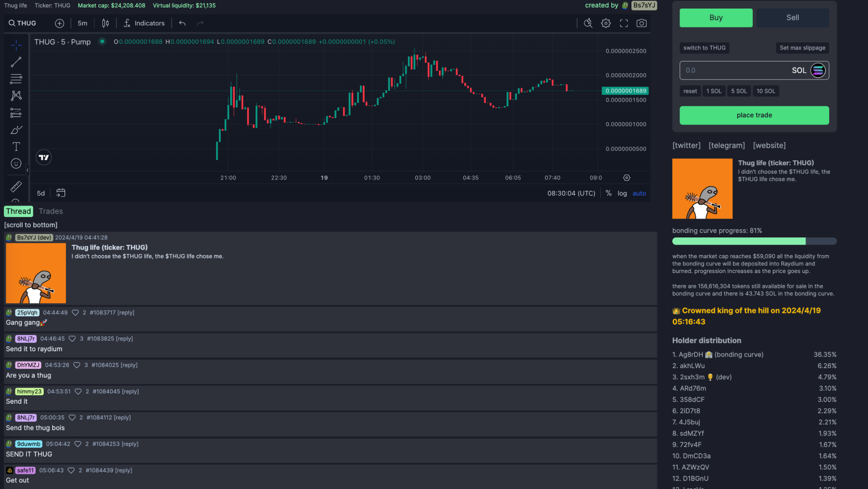The width and height of the screenshot is (868, 489).
Task: Open the 5m timeframe dropdown
Action: tap(82, 23)
